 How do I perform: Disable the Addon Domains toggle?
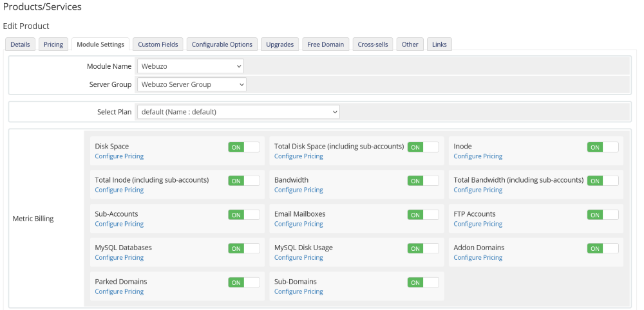pyautogui.click(x=602, y=248)
